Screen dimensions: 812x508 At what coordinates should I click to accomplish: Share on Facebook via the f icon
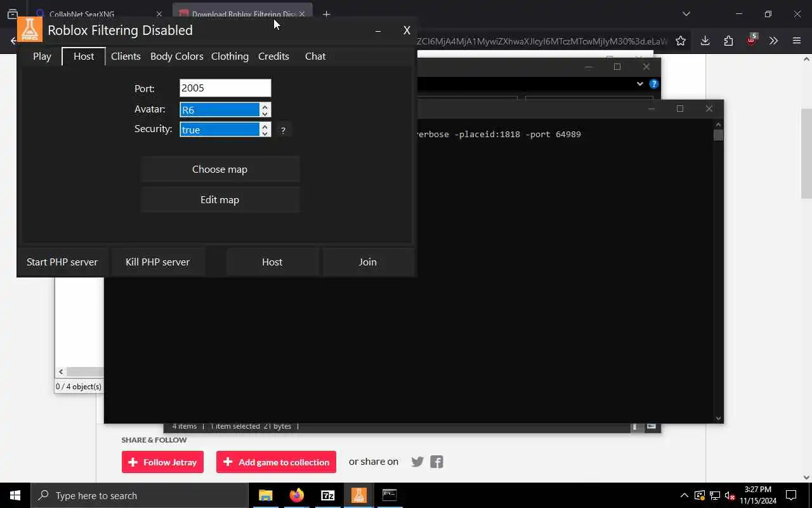click(436, 462)
